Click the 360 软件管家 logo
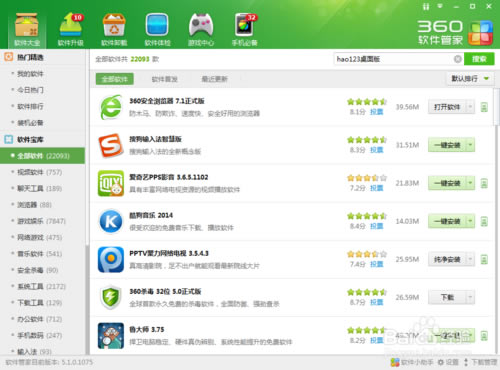Screen dimensions: 500x370 [x=455, y=33]
